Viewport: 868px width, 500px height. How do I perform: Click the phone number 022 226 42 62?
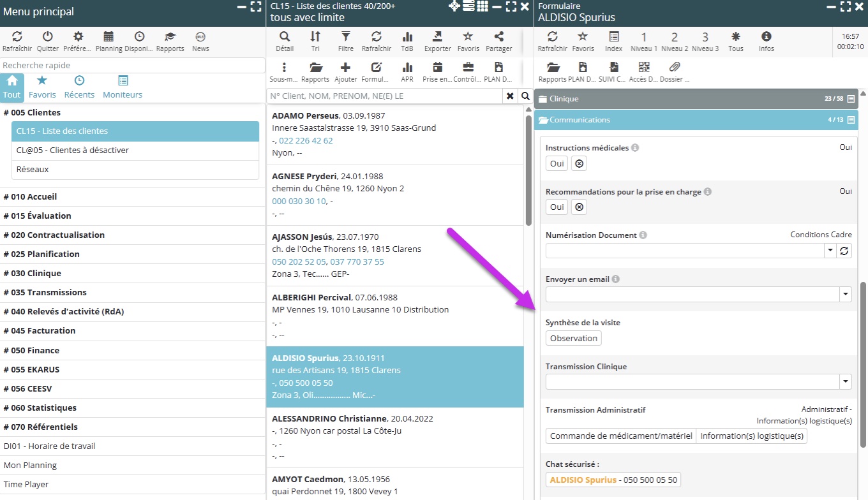(x=306, y=140)
